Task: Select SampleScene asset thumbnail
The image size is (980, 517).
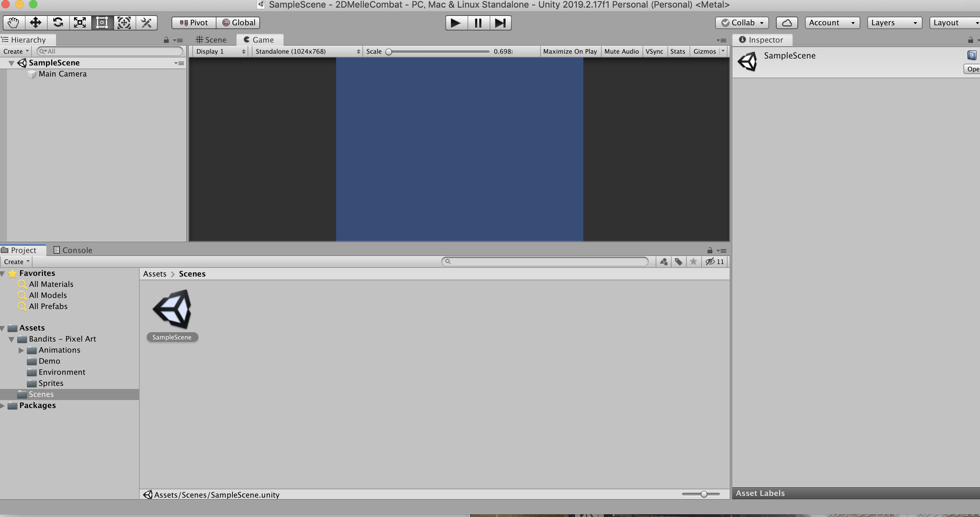Action: tap(172, 309)
